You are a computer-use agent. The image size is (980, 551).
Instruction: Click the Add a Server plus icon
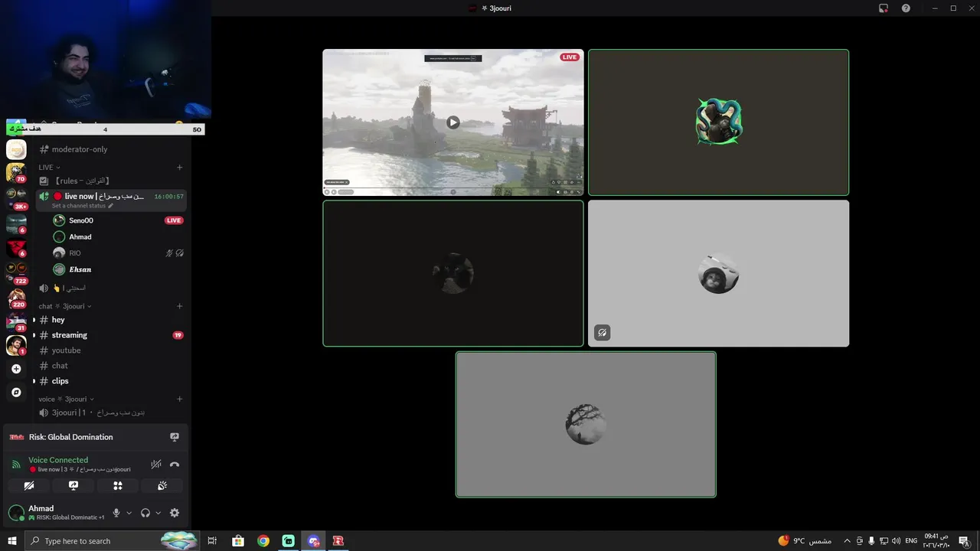click(x=16, y=369)
